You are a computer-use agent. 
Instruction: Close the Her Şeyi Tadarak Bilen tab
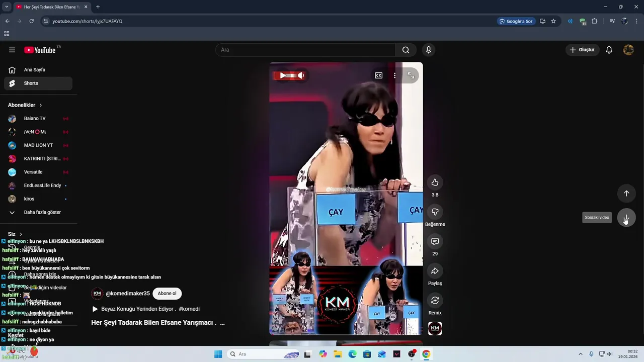pyautogui.click(x=86, y=7)
